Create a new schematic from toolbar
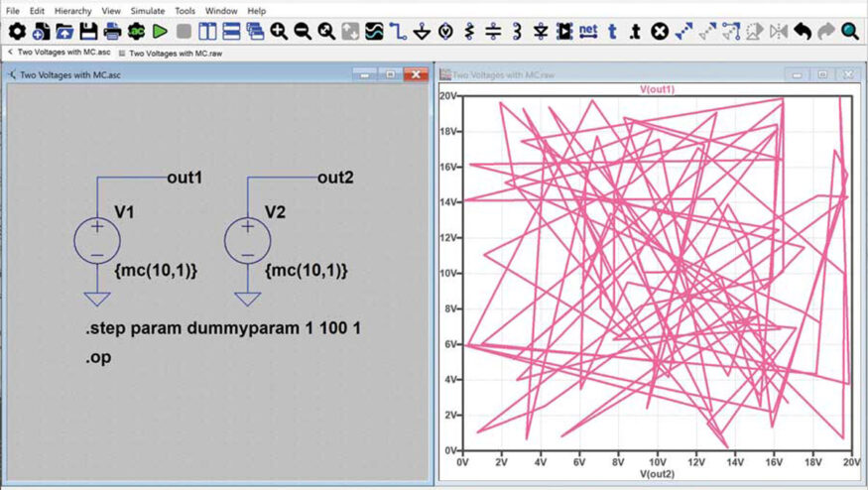The width and height of the screenshot is (868, 490). click(41, 32)
